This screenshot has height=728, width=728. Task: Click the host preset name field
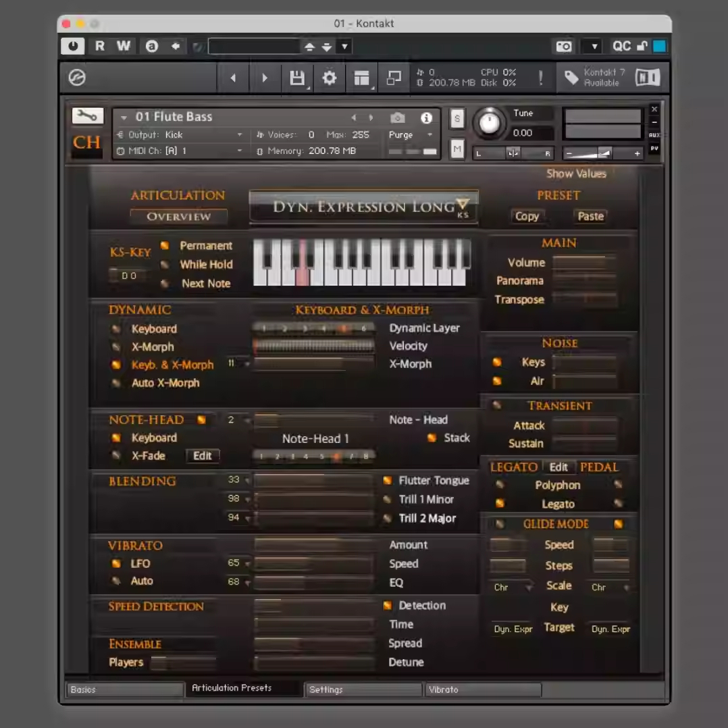(x=255, y=46)
